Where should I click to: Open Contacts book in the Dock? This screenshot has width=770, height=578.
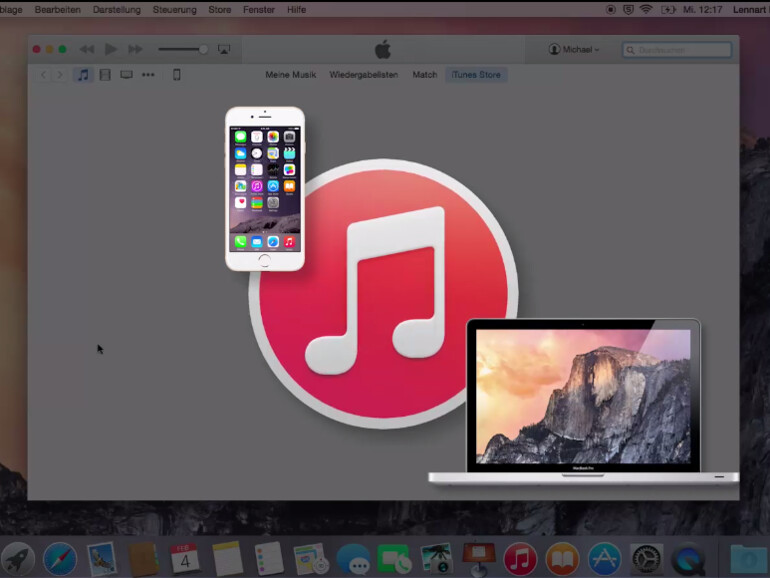143,559
